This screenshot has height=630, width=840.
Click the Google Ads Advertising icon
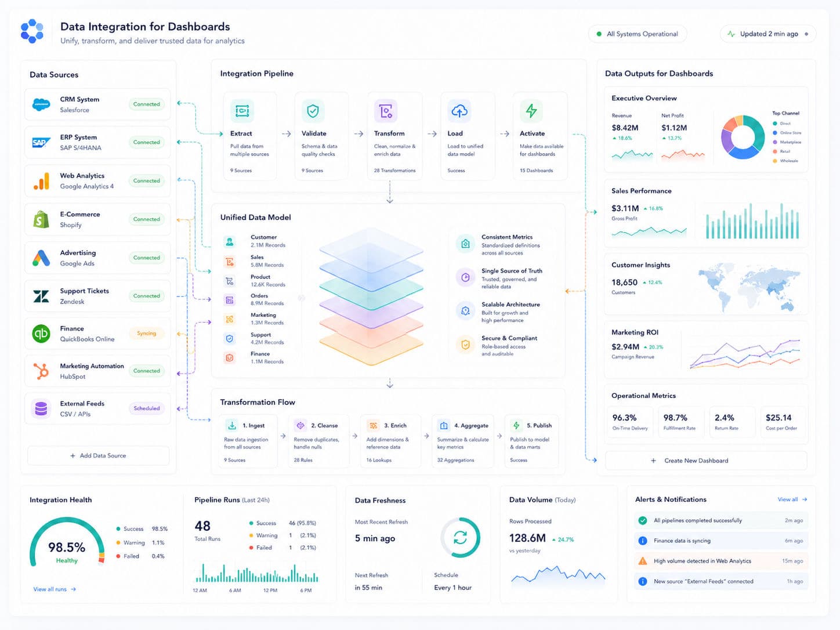point(41,258)
